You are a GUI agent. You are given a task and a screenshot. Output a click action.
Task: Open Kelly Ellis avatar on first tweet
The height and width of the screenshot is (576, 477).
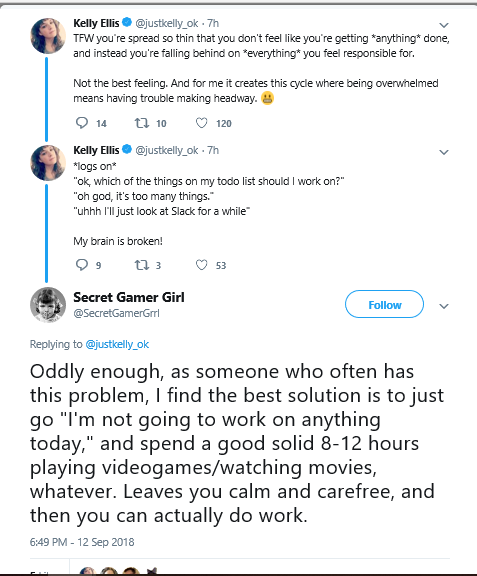coord(48,36)
